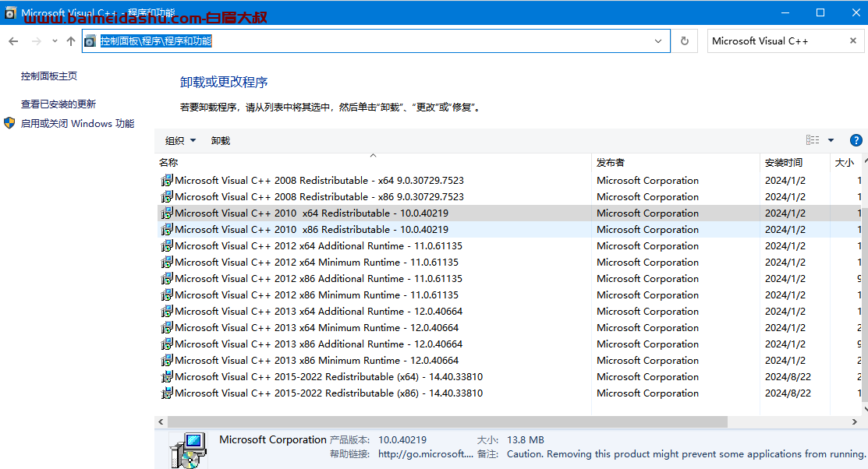
Task: Select 2012 x64 Minimum Runtime row
Action: coord(509,262)
